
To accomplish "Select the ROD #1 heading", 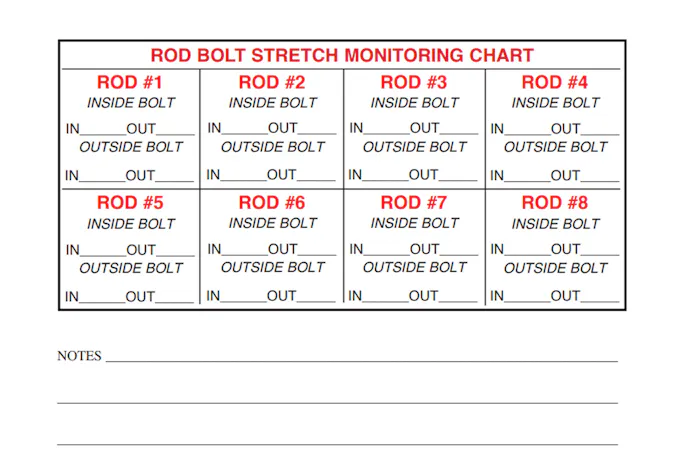I will 130,82.
